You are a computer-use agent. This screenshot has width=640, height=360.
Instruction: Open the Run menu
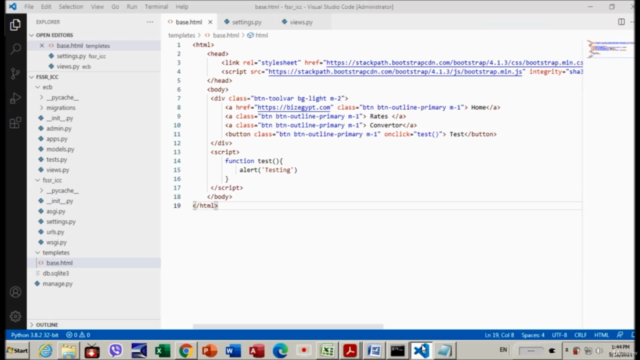132,7
